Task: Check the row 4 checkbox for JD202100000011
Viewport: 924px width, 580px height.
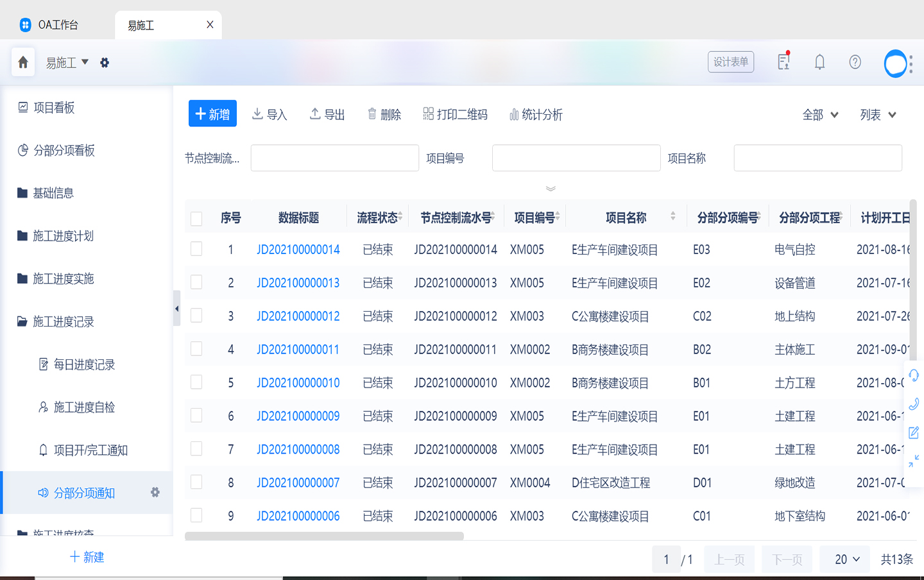Action: (x=196, y=349)
